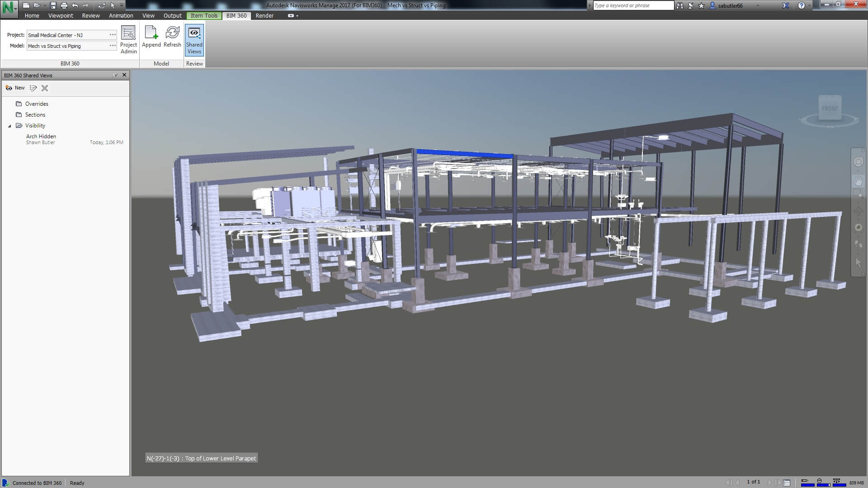
Task: Click the Sheet Browser icon in status bar
Action: coord(787,483)
